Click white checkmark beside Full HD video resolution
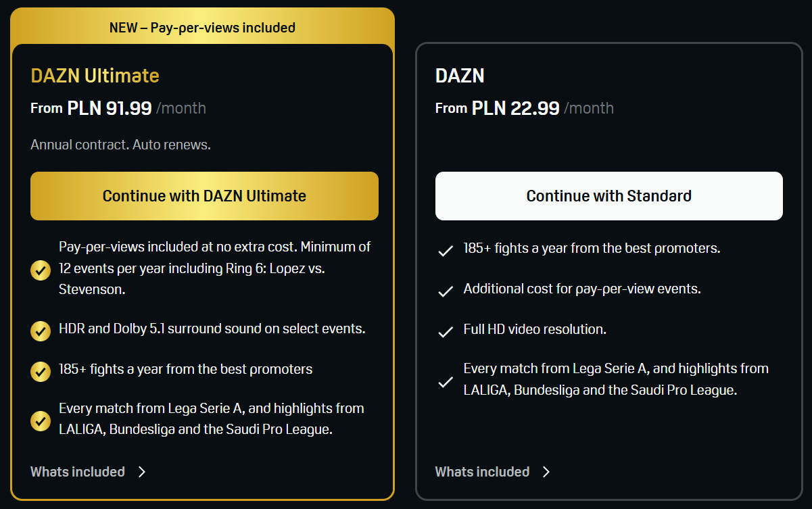The width and height of the screenshot is (812, 509). 445,332
